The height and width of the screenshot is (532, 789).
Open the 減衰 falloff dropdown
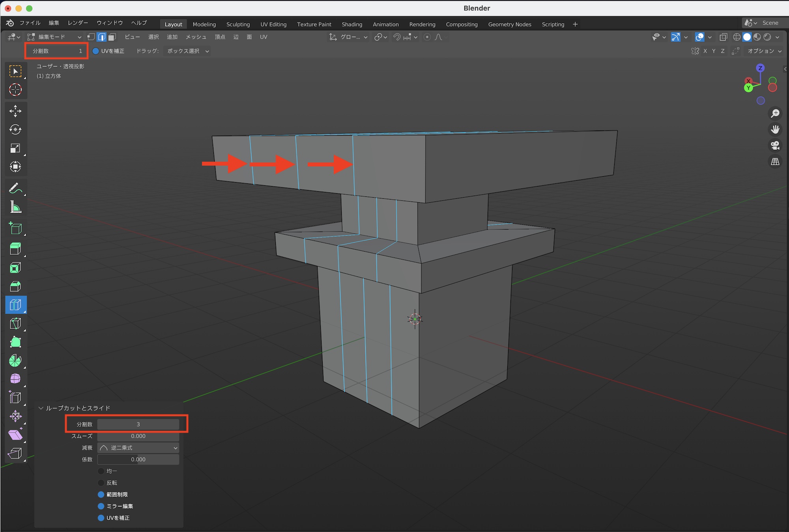[138, 448]
